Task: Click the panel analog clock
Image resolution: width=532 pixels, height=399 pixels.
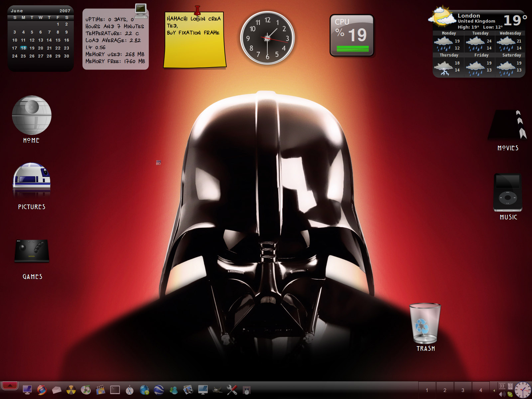Action: click(523, 390)
